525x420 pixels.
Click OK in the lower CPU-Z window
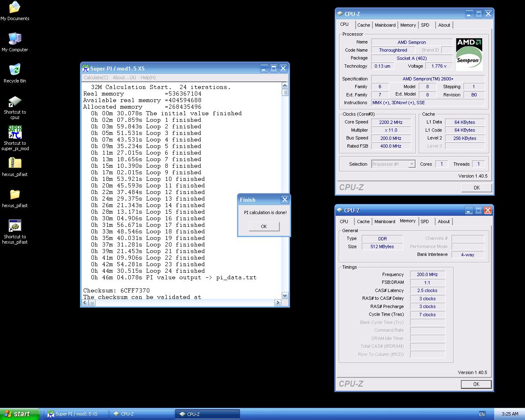point(476,384)
